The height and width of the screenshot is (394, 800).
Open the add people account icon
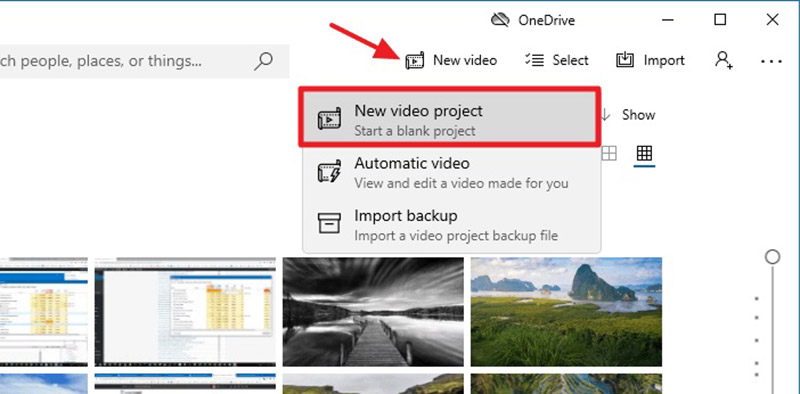click(723, 60)
